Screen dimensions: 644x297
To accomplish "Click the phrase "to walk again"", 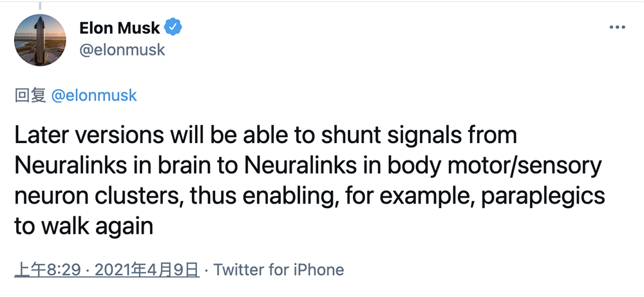I will pyautogui.click(x=83, y=226).
